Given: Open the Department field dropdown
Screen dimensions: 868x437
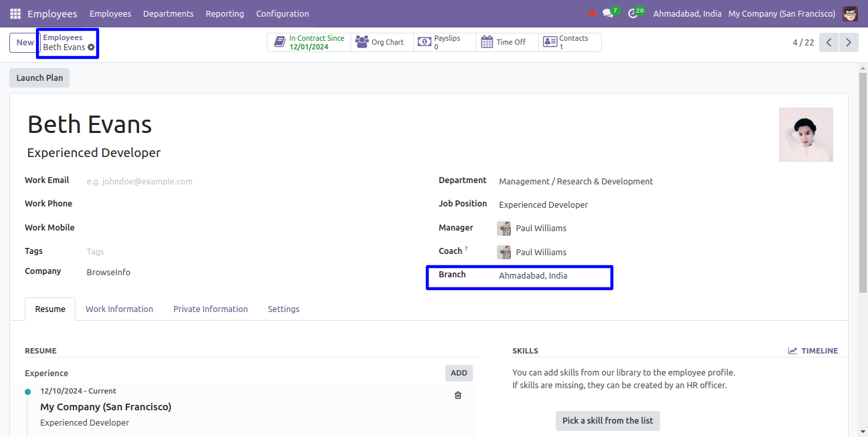Looking at the screenshot, I should (x=575, y=182).
